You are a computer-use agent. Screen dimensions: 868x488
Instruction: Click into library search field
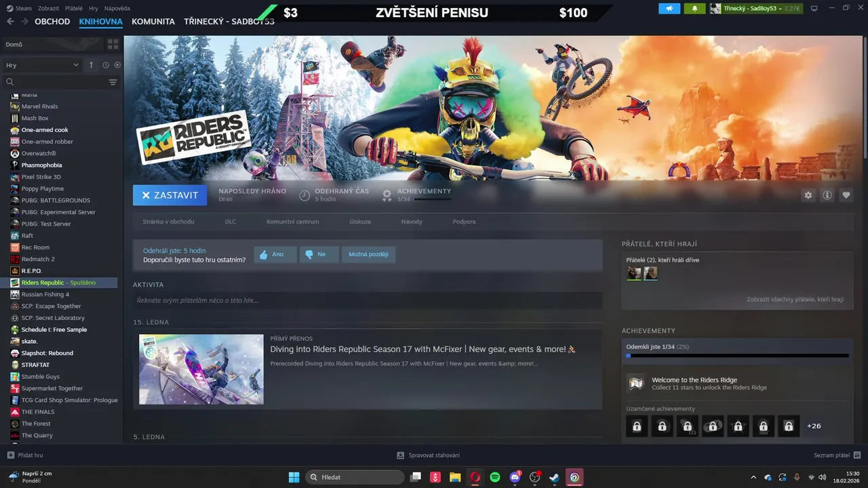tap(54, 82)
